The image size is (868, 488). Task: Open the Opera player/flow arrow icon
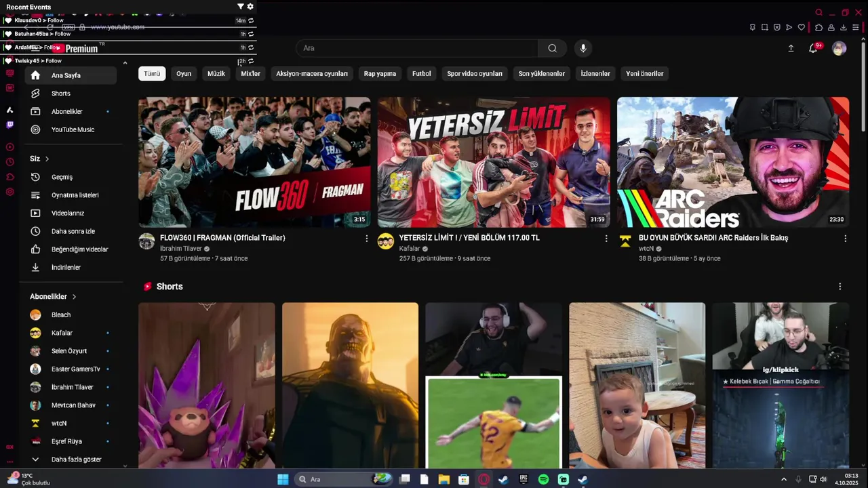(789, 28)
